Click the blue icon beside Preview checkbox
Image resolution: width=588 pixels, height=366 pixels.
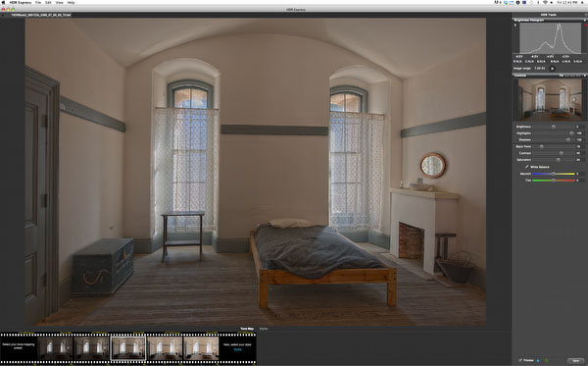tap(538, 360)
